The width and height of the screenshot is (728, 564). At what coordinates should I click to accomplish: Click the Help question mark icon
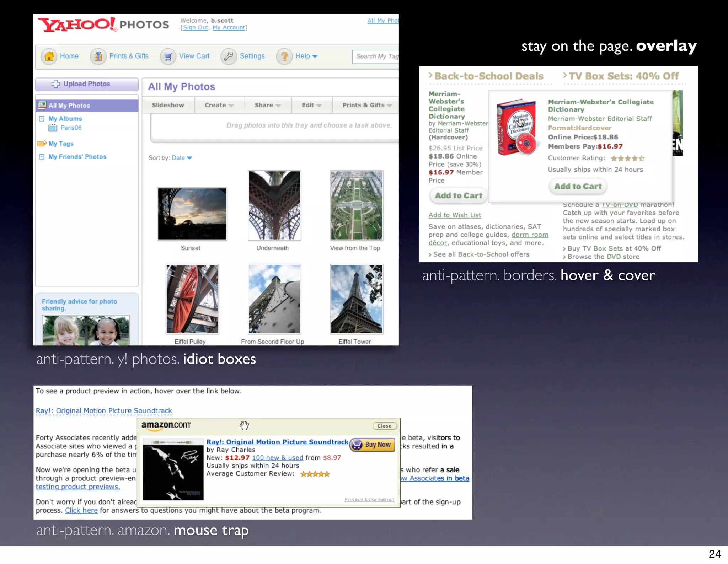pos(284,56)
